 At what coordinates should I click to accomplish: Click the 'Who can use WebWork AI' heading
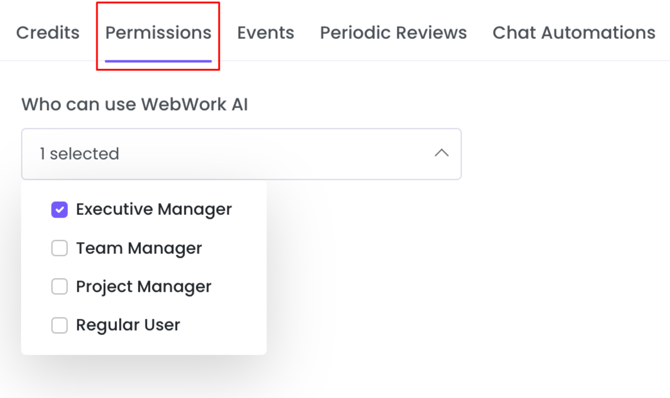point(135,104)
